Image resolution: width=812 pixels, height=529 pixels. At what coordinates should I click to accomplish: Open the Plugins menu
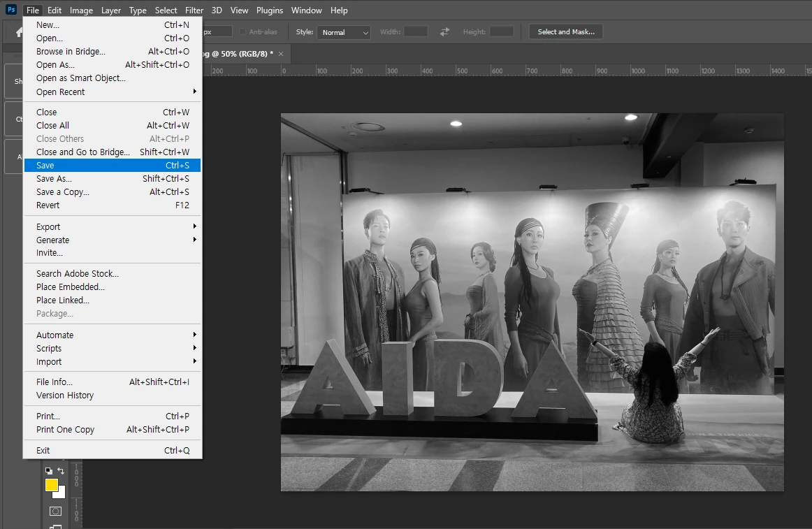pyautogui.click(x=270, y=10)
